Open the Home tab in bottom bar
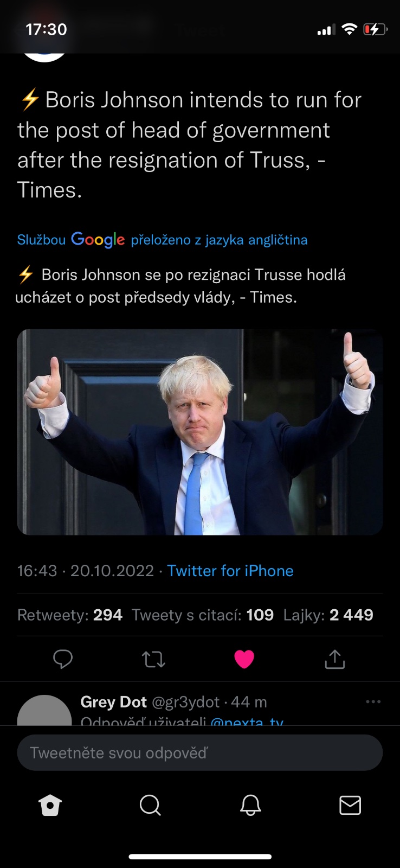 (50, 805)
